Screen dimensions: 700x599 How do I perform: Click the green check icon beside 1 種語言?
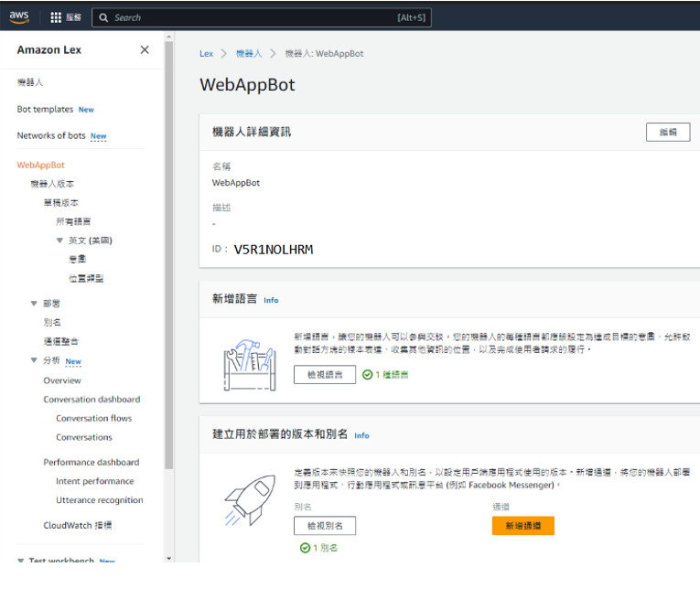(367, 375)
